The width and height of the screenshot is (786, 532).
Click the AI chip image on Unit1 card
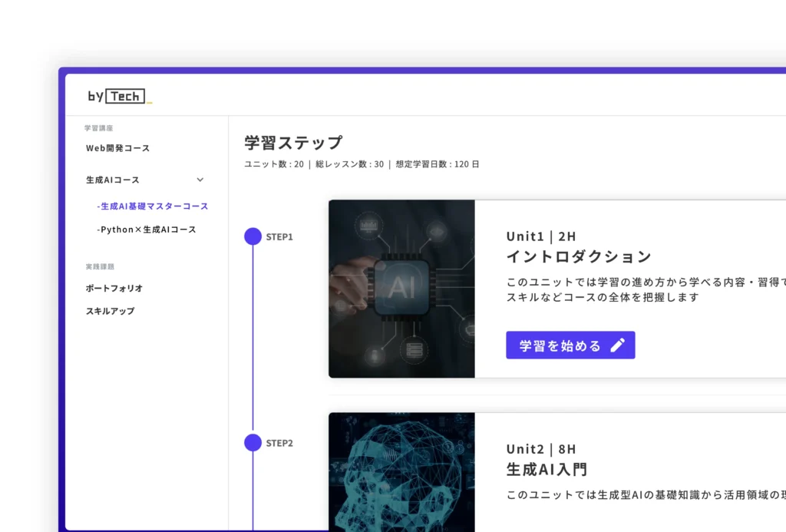pyautogui.click(x=403, y=288)
